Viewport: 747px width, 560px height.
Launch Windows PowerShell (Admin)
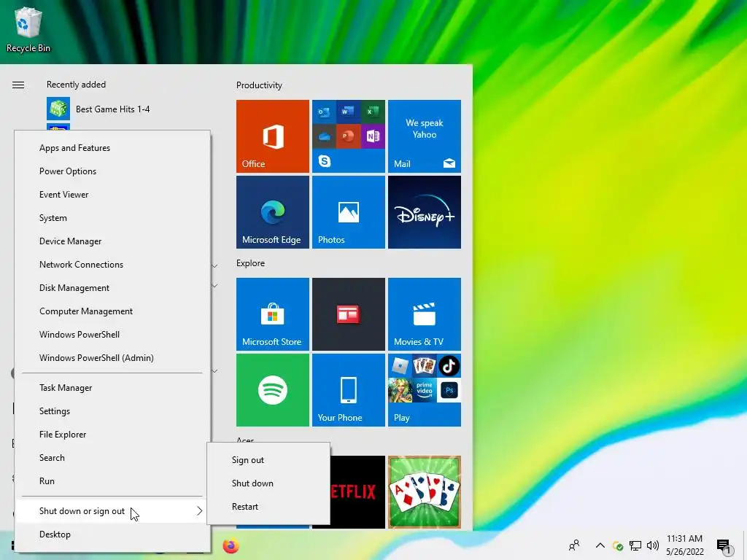[x=112, y=358]
